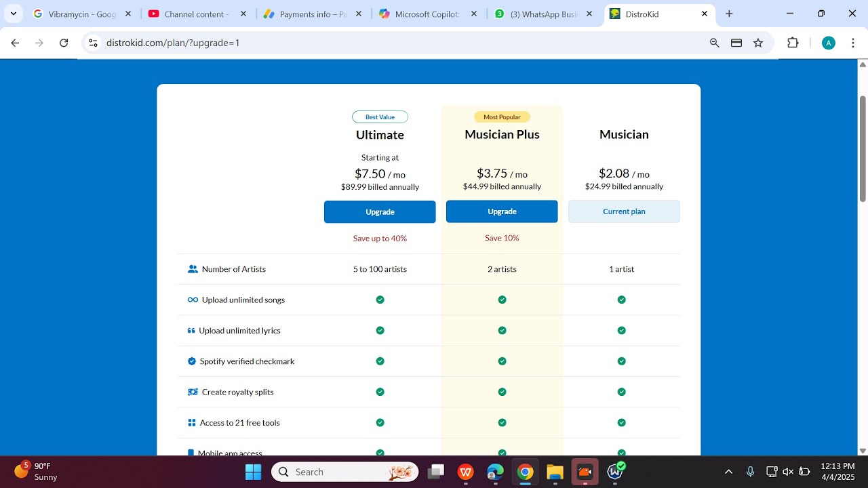Click the infinity icon beside Upload unlimited songs
Viewport: 868px width, 488px height.
click(193, 300)
